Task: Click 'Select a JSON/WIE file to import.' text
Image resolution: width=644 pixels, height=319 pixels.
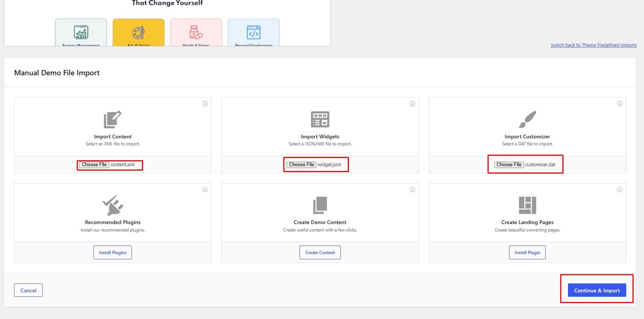Action: (320, 144)
